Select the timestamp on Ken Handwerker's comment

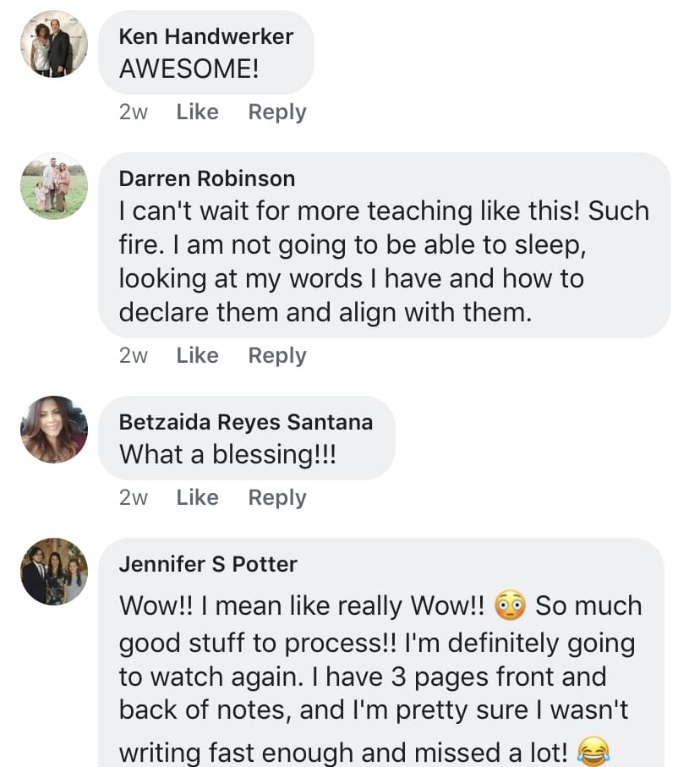133,112
